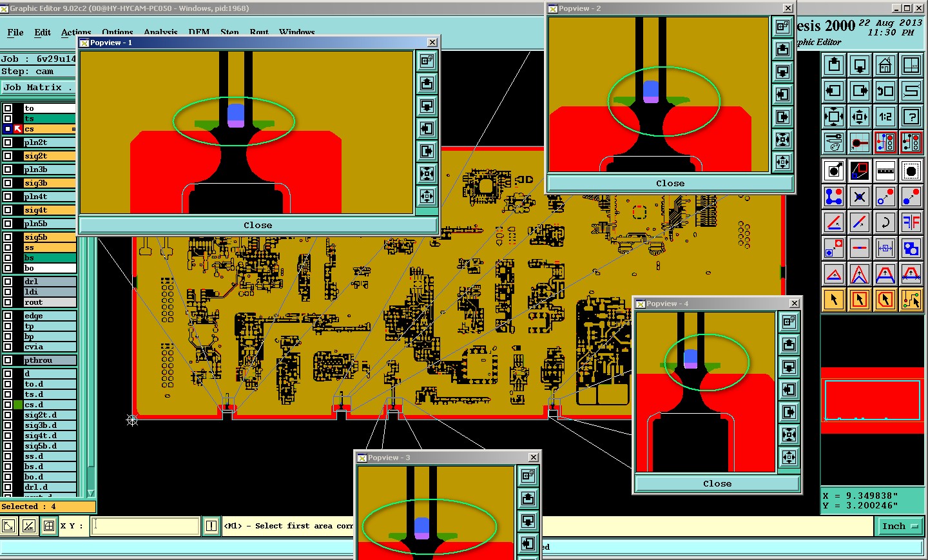This screenshot has width=928, height=560.
Task: Click the red board overview thumbnail
Action: click(x=873, y=400)
